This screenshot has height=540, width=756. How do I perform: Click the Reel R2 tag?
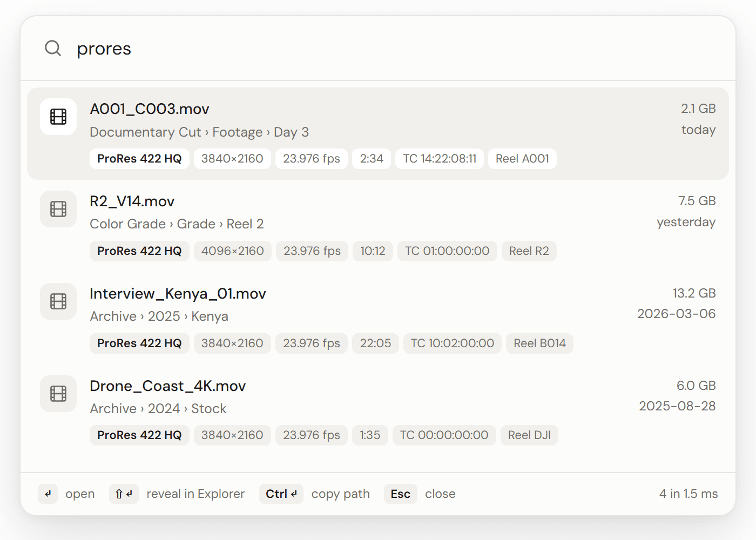(529, 251)
